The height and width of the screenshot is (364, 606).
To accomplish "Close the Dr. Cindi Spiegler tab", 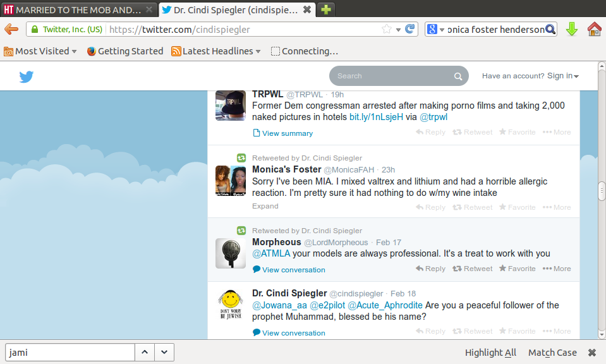I will tap(307, 9).
